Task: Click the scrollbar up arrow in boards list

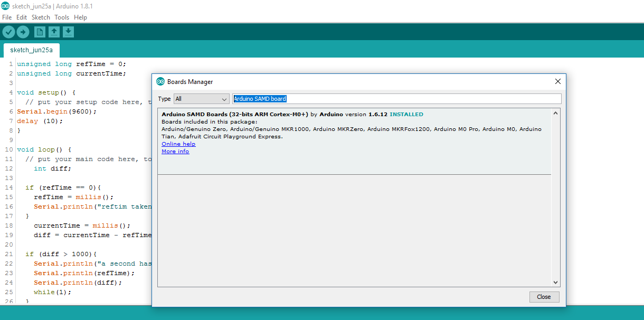Action: click(555, 113)
